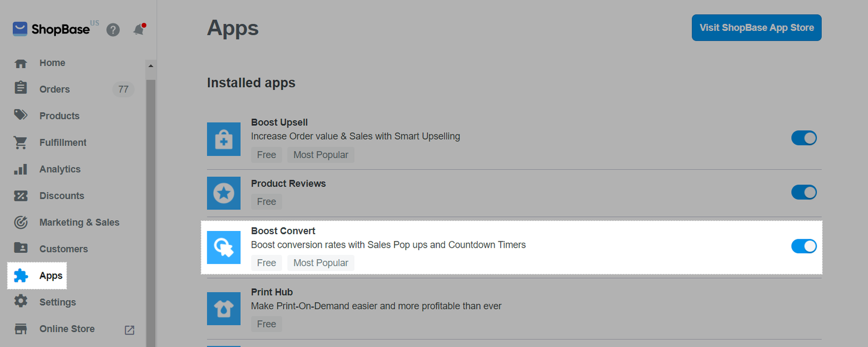Click the ShopBase logo
The image size is (868, 347).
tap(52, 29)
